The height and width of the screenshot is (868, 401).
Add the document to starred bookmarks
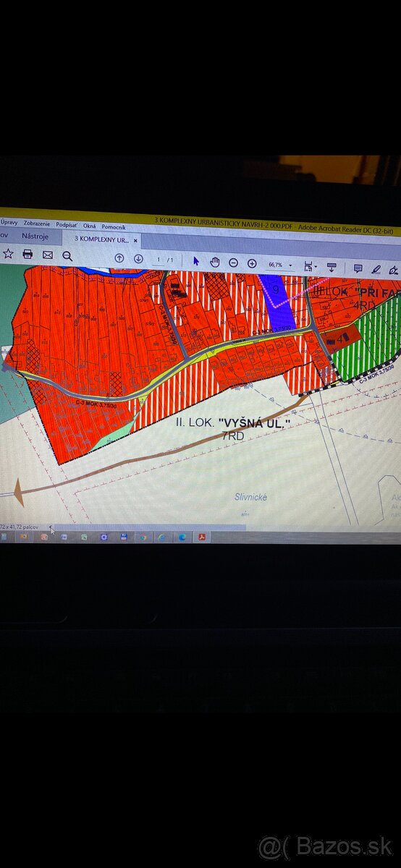(8, 253)
